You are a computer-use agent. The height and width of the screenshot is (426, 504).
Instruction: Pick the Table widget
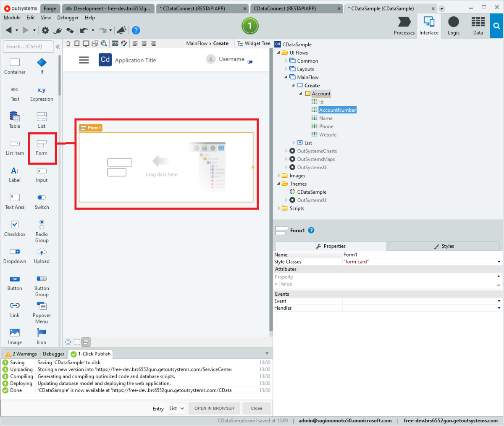(15, 120)
